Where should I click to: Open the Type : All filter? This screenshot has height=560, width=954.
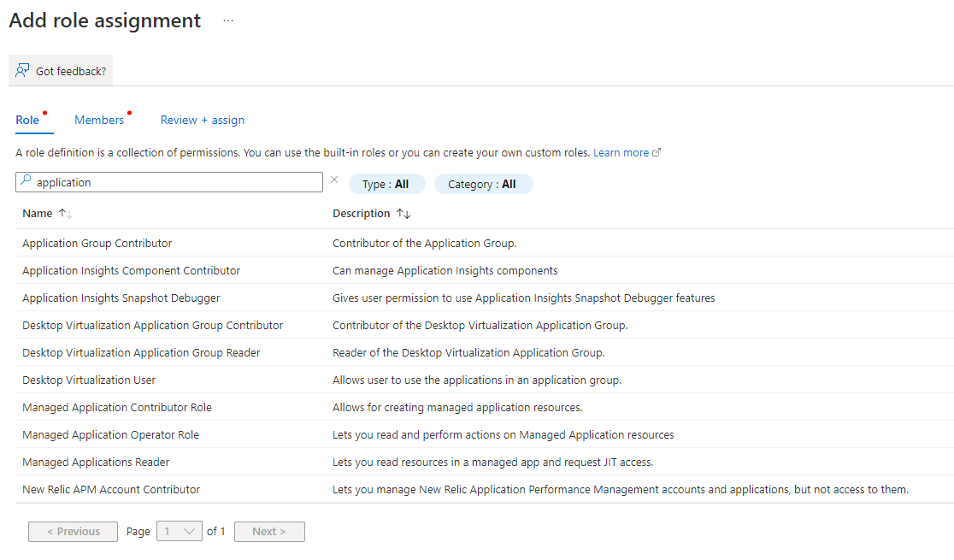coord(386,183)
